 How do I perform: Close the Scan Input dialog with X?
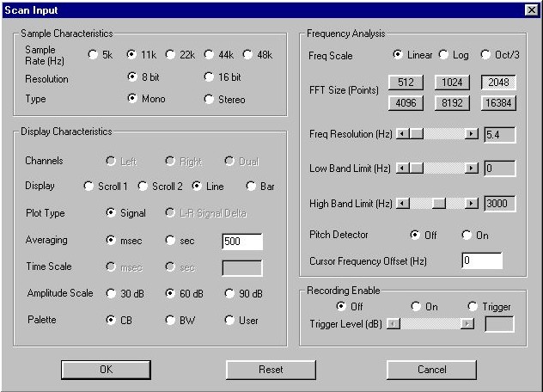click(x=532, y=10)
